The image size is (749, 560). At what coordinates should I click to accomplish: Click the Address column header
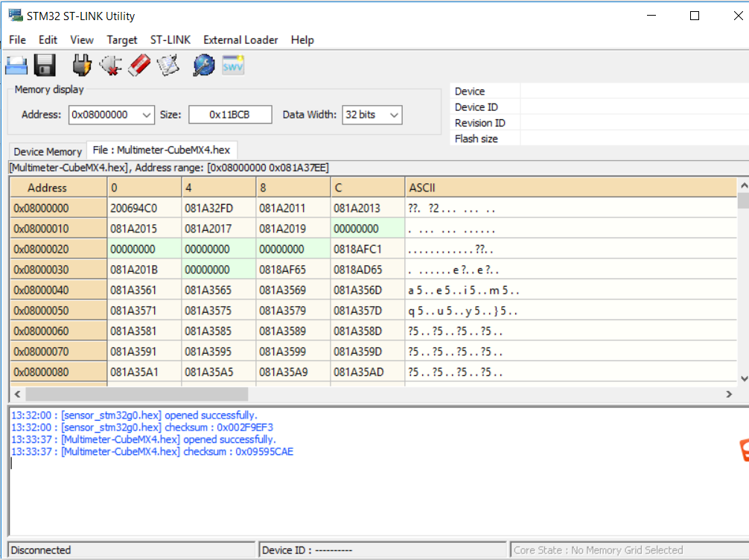click(x=59, y=188)
